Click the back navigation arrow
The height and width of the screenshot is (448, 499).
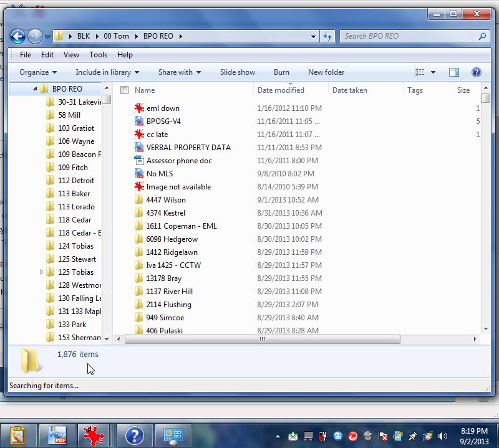17,36
